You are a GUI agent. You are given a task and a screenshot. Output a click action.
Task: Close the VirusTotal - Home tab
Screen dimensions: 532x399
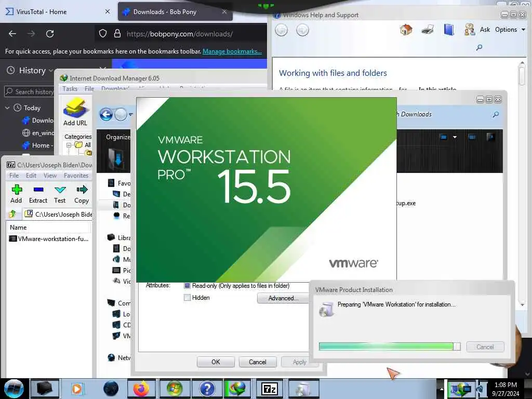pyautogui.click(x=108, y=11)
